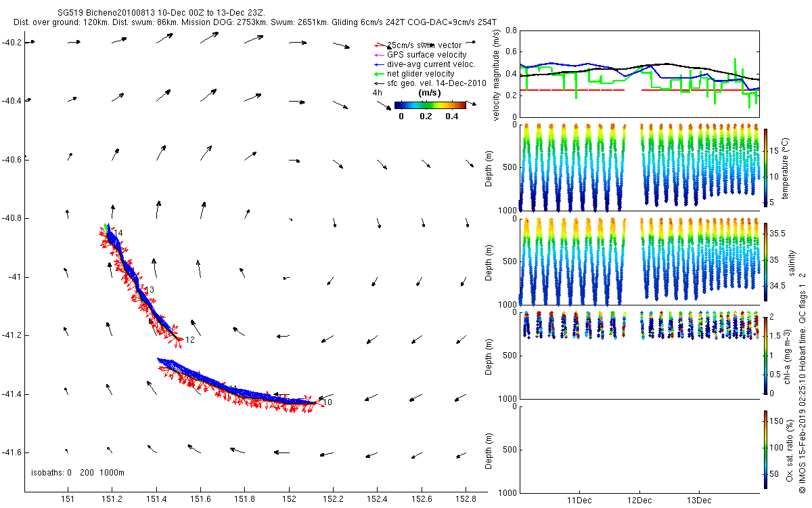812x508 pixels.
Task: Click the temperature (°C) colorbar
Action: click(x=765, y=167)
